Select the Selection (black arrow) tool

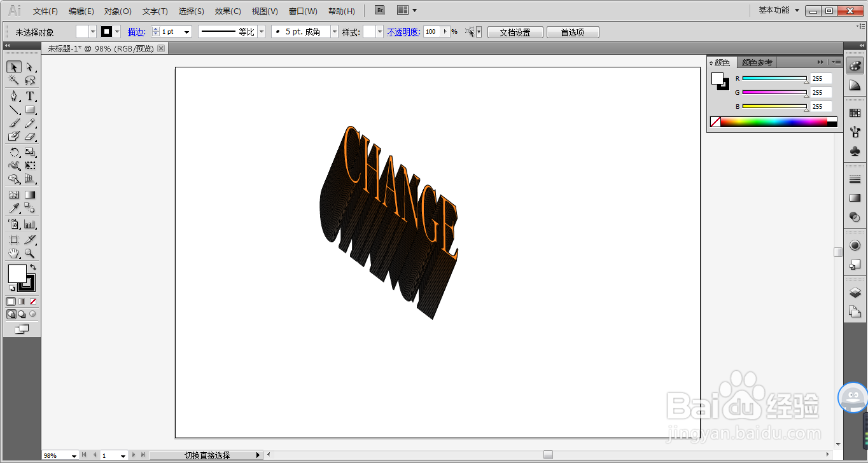click(13, 67)
